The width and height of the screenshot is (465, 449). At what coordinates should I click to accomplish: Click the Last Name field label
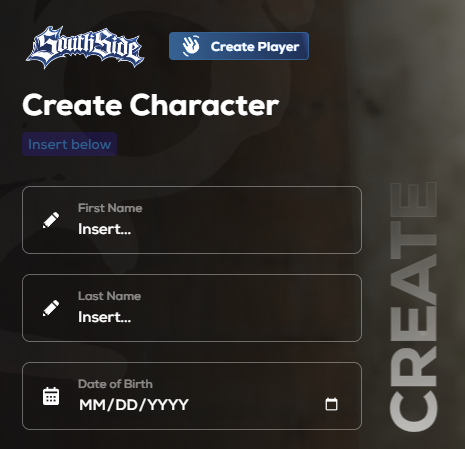coord(109,296)
